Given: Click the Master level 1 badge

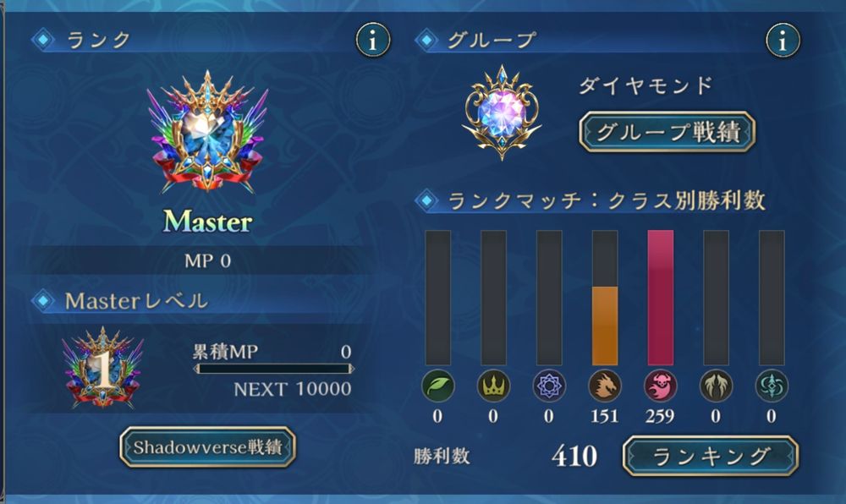Looking at the screenshot, I should [x=102, y=368].
